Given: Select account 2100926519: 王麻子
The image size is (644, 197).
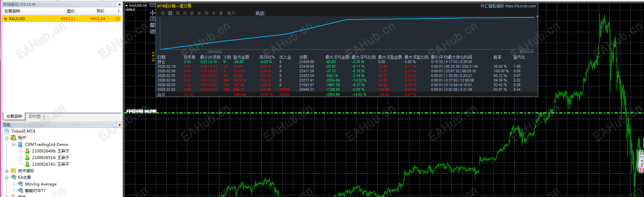Looking at the screenshot, I should (50, 158).
